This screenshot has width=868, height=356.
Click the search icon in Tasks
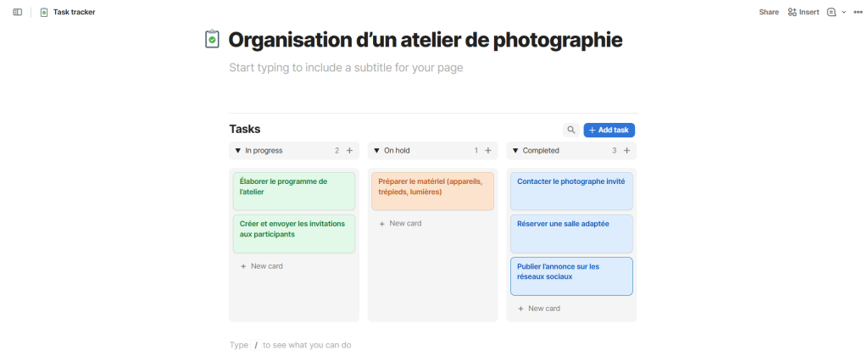point(571,130)
